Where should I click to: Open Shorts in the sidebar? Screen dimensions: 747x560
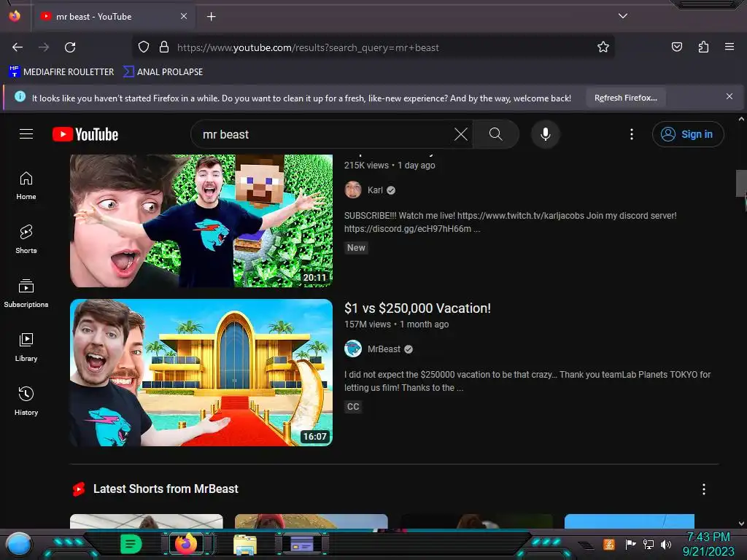(26, 239)
